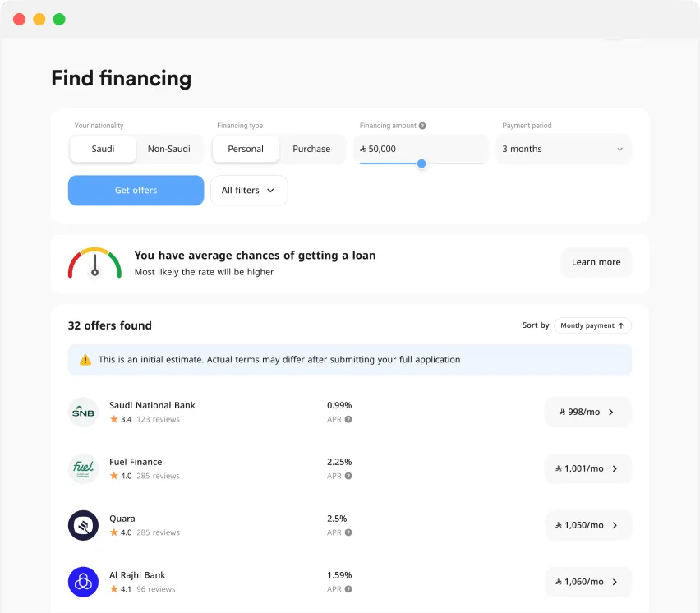Screen dimensions: 700x613
Task: Click the Al Rajhi Bank logo
Action: tap(83, 582)
